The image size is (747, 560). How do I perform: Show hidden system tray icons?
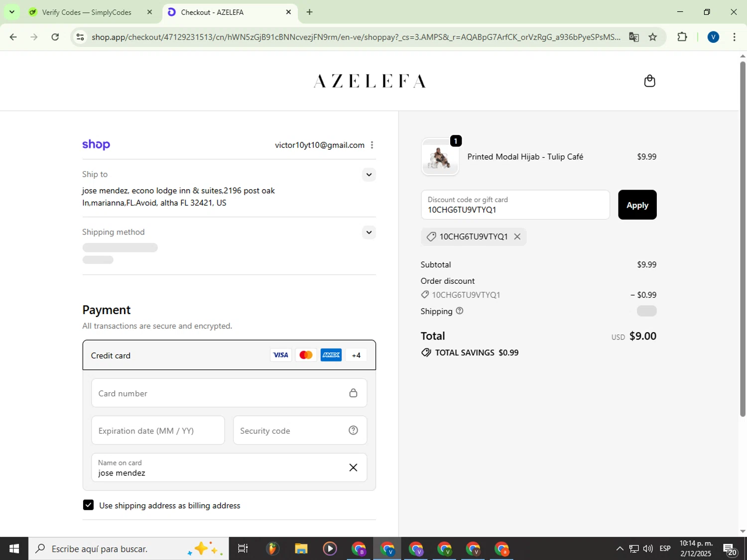coord(620,549)
